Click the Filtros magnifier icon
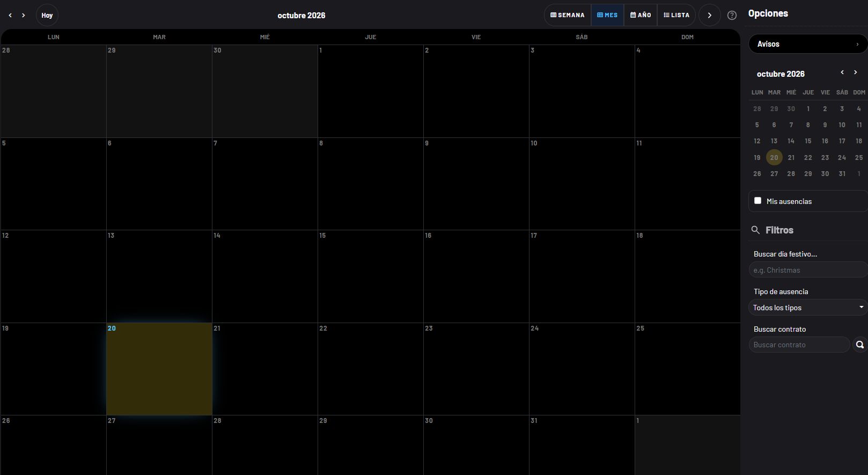This screenshot has height=475, width=868. pos(755,230)
